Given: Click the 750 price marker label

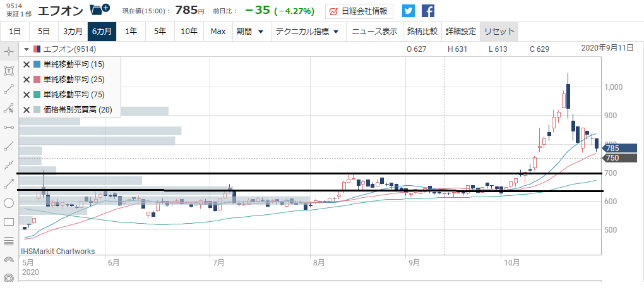Looking at the screenshot, I should click(x=619, y=158).
